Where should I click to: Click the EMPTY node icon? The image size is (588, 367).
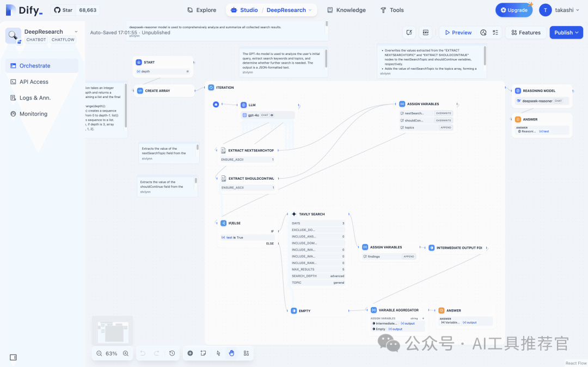point(294,311)
